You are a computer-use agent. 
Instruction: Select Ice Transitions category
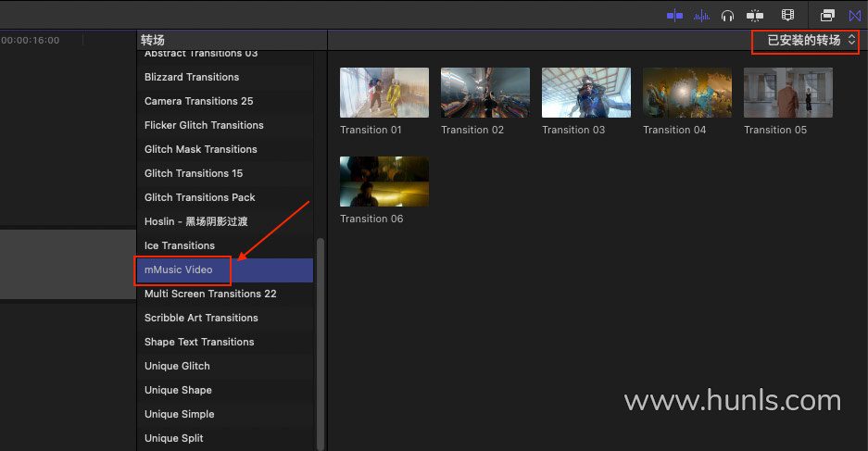(225, 245)
